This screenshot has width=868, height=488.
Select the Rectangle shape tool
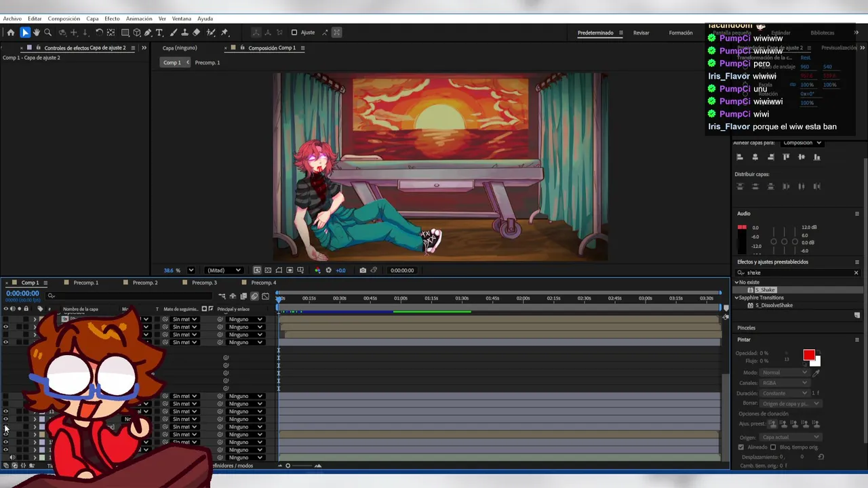click(125, 33)
